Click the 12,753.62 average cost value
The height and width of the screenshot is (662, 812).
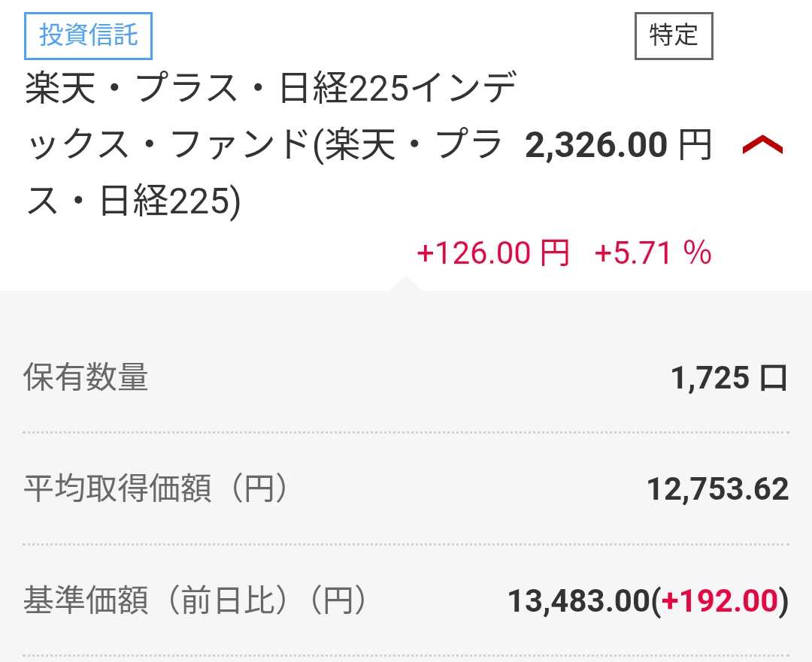717,490
